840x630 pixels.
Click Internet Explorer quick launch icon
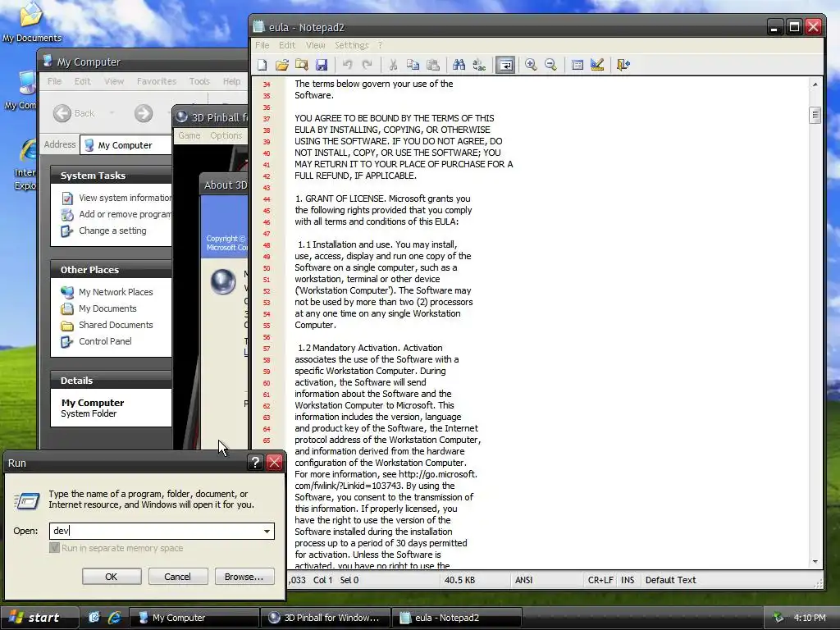click(114, 618)
